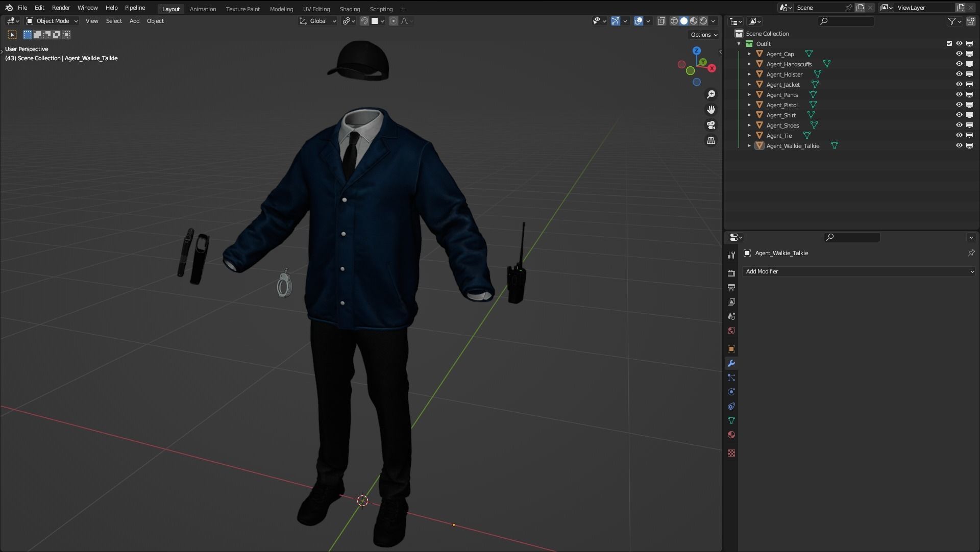Click the select box tool icon

(12, 35)
